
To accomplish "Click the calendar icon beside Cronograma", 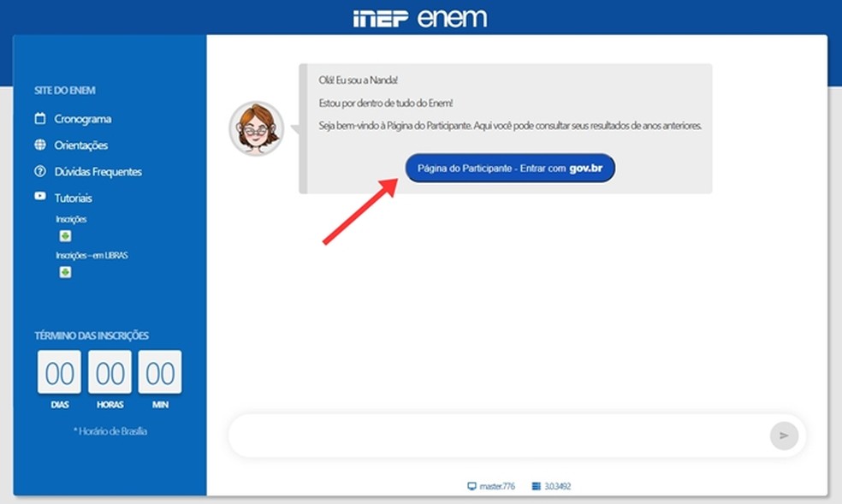I will pos(39,118).
